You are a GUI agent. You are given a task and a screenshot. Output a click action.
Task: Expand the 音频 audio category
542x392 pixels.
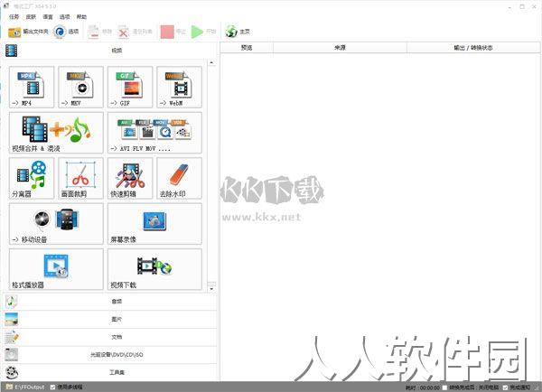coord(110,302)
